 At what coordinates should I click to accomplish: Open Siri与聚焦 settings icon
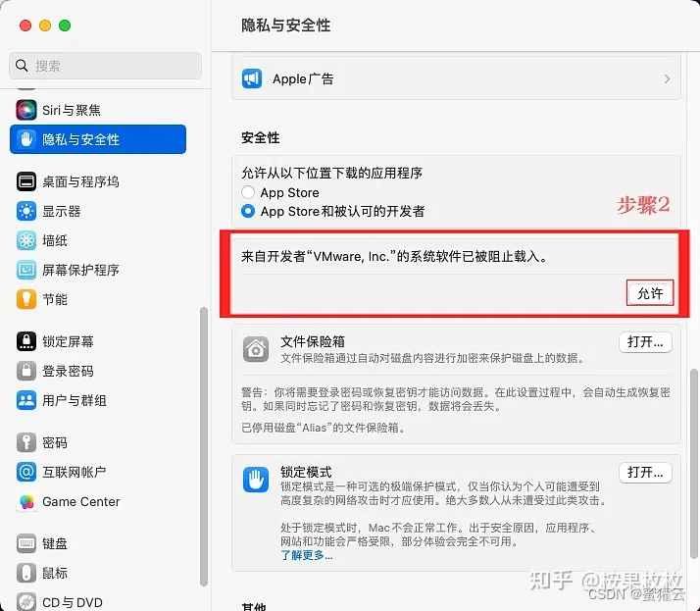click(25, 110)
